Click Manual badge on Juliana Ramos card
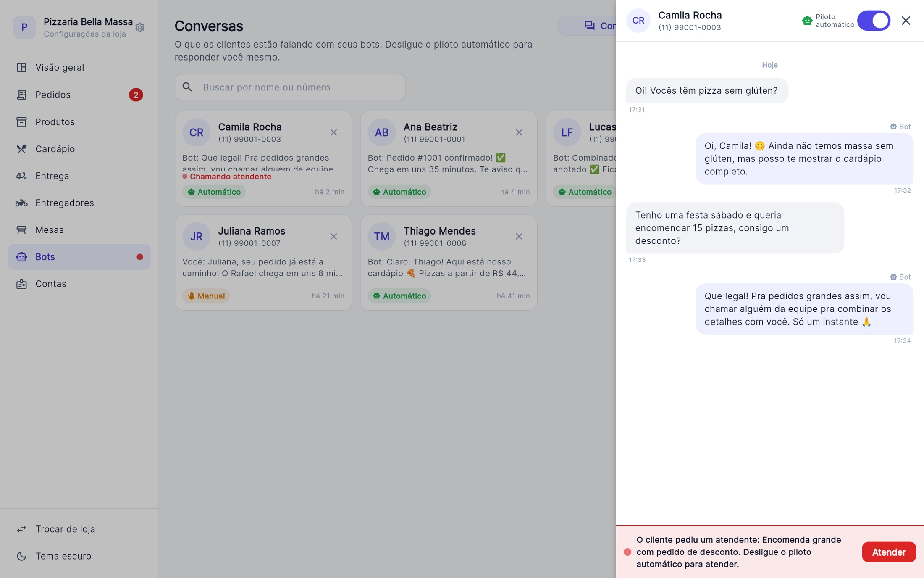 (x=206, y=296)
